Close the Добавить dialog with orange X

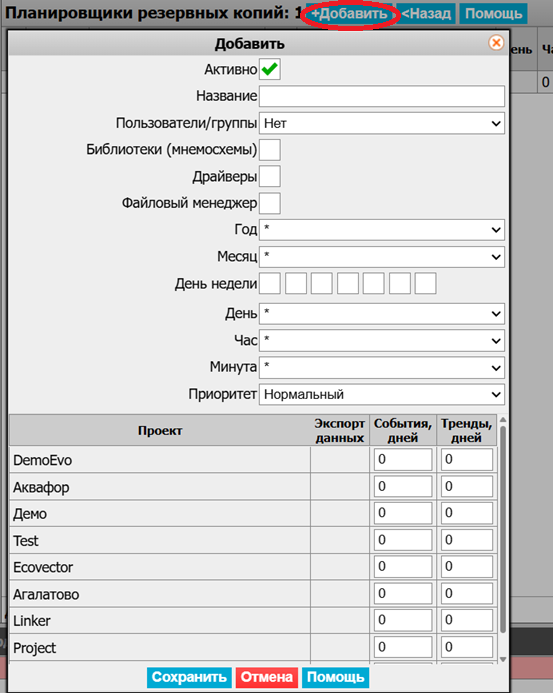point(496,43)
